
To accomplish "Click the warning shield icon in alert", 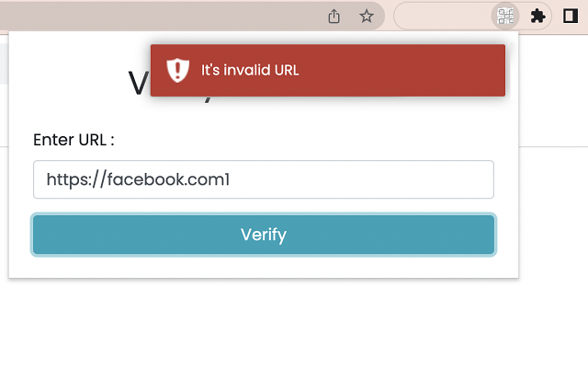I will click(176, 70).
